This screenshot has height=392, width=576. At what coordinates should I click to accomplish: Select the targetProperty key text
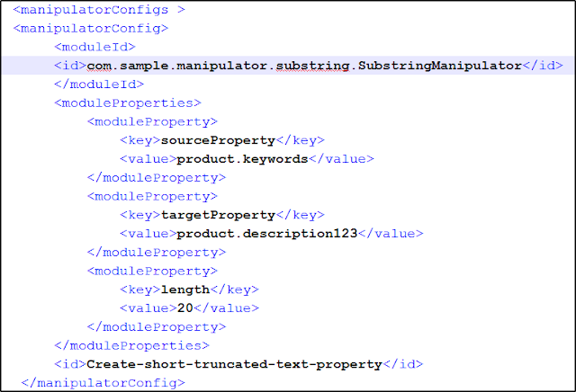218,215
